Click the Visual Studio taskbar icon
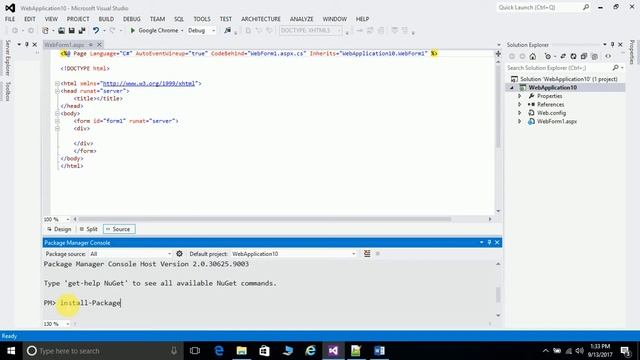 click(333, 351)
